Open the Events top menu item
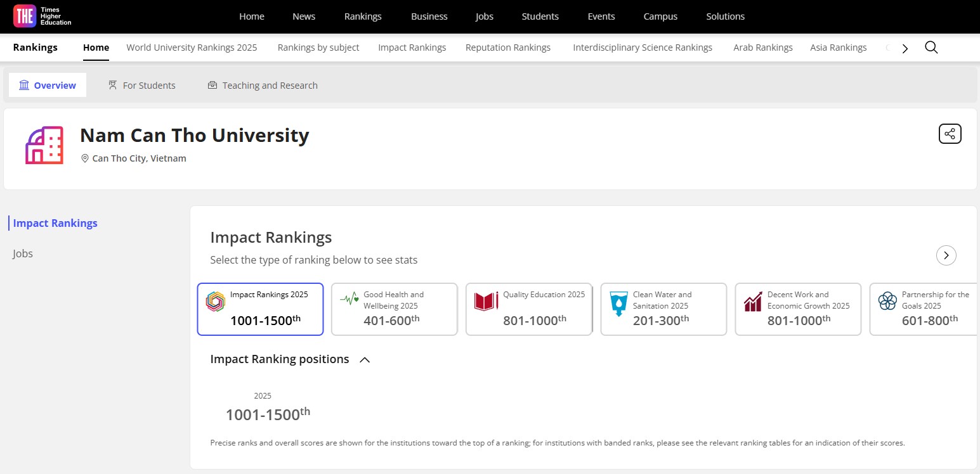980x474 pixels. click(x=601, y=16)
